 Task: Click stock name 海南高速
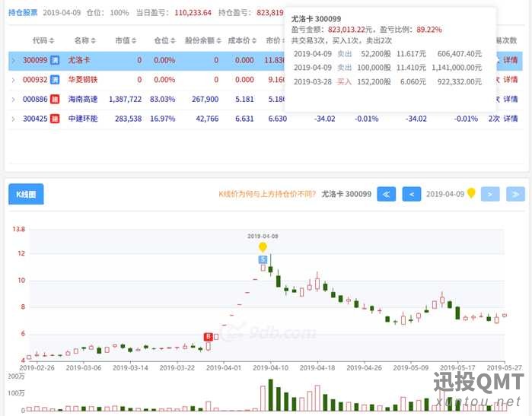pos(83,100)
